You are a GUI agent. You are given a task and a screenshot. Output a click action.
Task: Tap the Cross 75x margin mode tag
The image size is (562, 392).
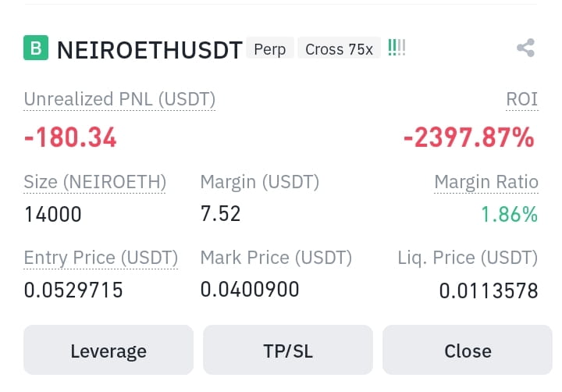339,49
